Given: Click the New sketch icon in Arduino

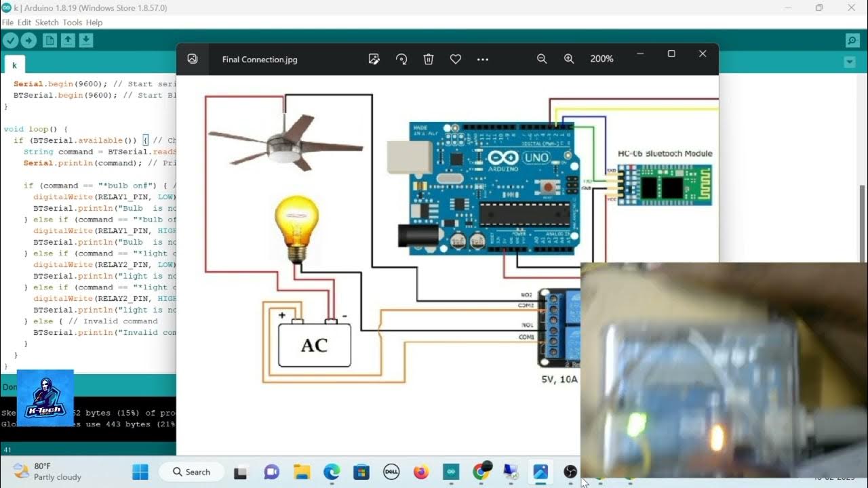Looking at the screenshot, I should click(50, 41).
